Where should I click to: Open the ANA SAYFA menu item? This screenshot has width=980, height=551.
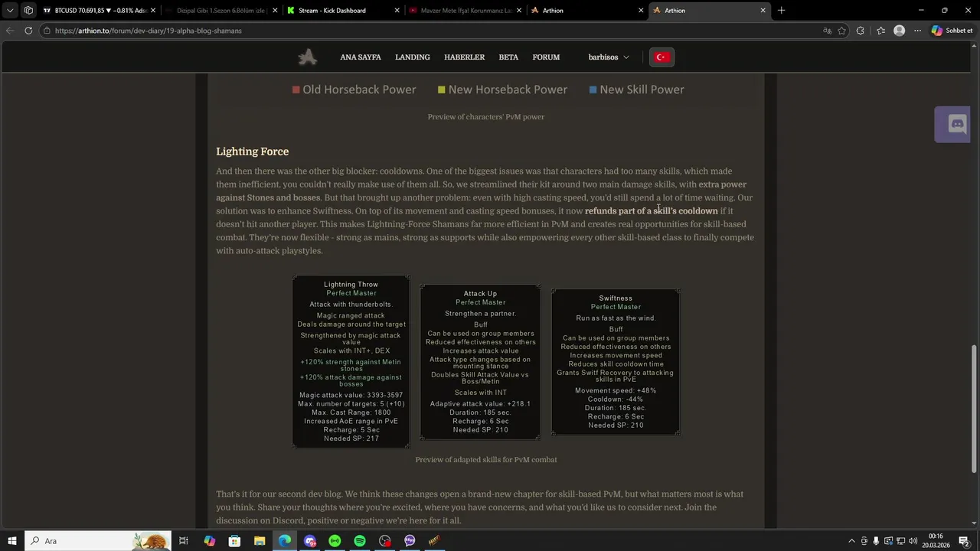[361, 57]
